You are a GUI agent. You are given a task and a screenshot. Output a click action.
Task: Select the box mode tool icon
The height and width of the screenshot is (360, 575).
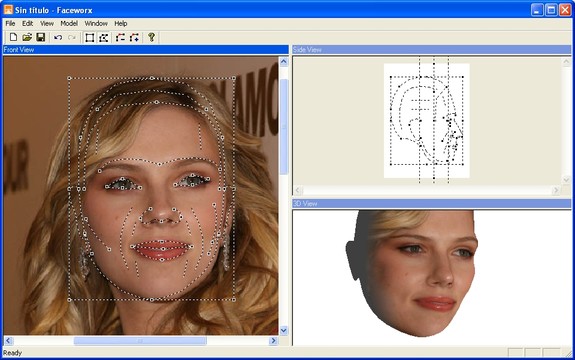pos(89,37)
